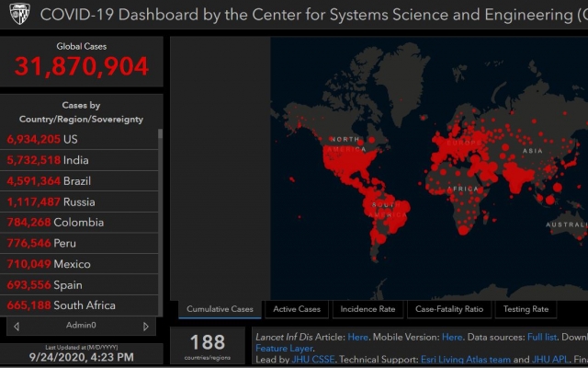Select the India row showing 5,732,518 cases

79,160
